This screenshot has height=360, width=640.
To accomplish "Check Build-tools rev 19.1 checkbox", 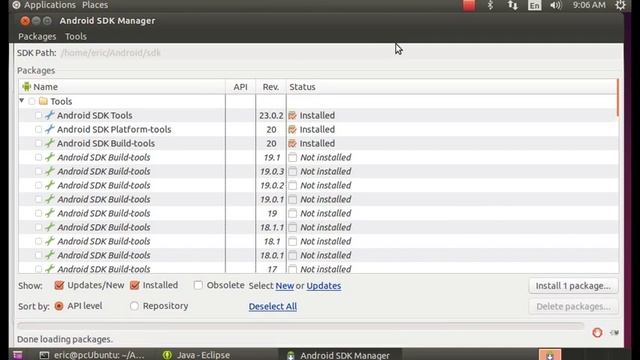I will 38,157.
